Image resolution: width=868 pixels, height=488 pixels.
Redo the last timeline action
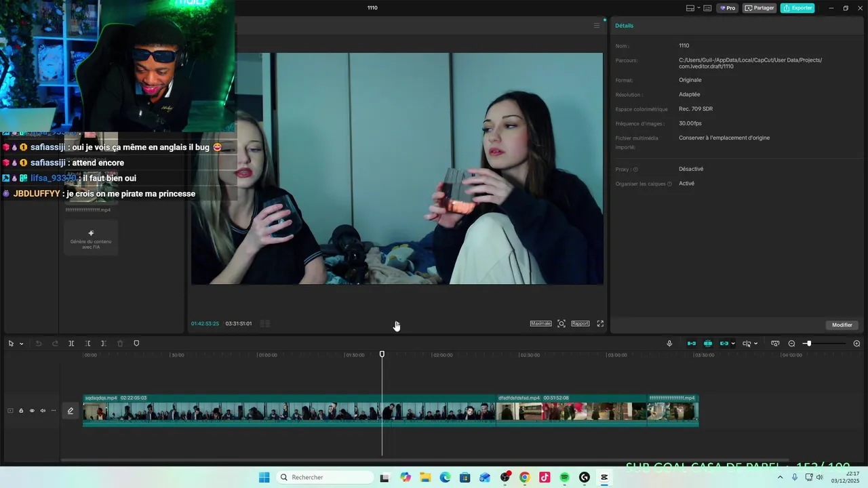coord(55,344)
